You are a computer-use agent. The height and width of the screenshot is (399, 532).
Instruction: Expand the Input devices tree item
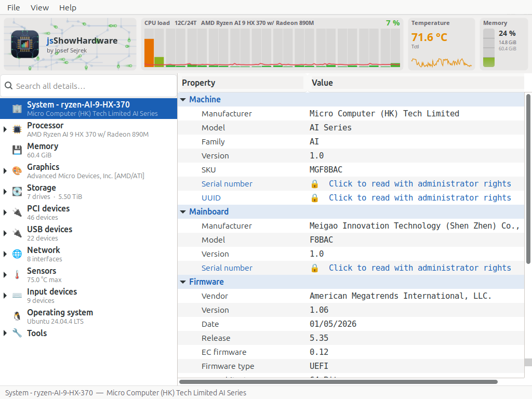pyautogui.click(x=5, y=295)
